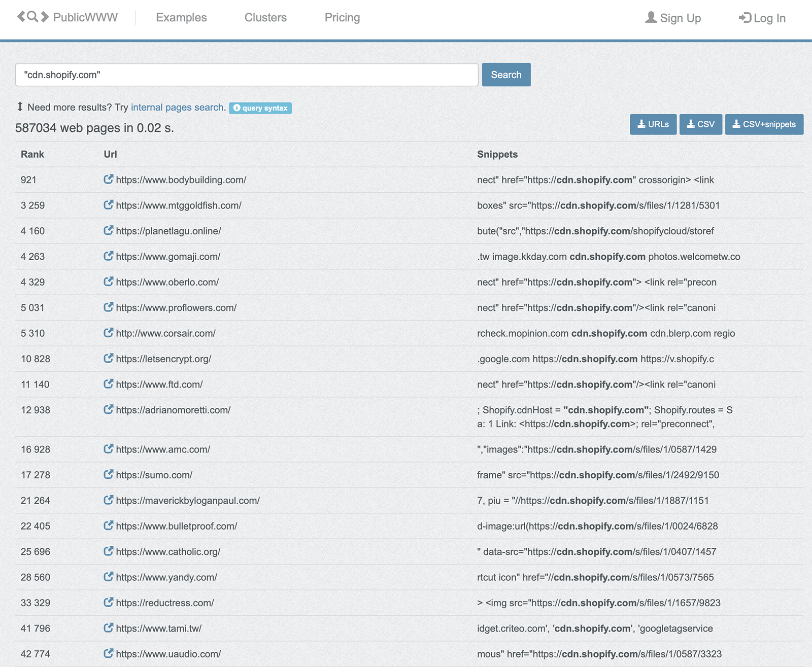Open https://sumo.com/ URL link
This screenshot has height=667, width=812.
(x=154, y=475)
